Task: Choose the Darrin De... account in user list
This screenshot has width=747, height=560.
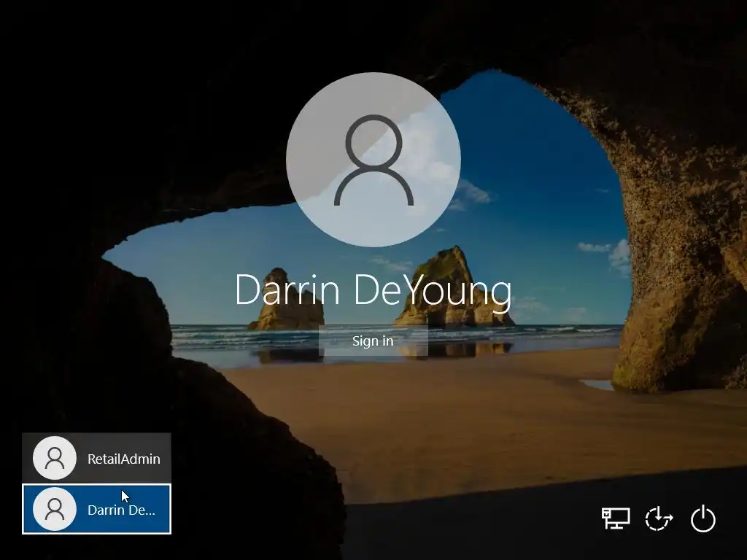Action: pyautogui.click(x=97, y=509)
